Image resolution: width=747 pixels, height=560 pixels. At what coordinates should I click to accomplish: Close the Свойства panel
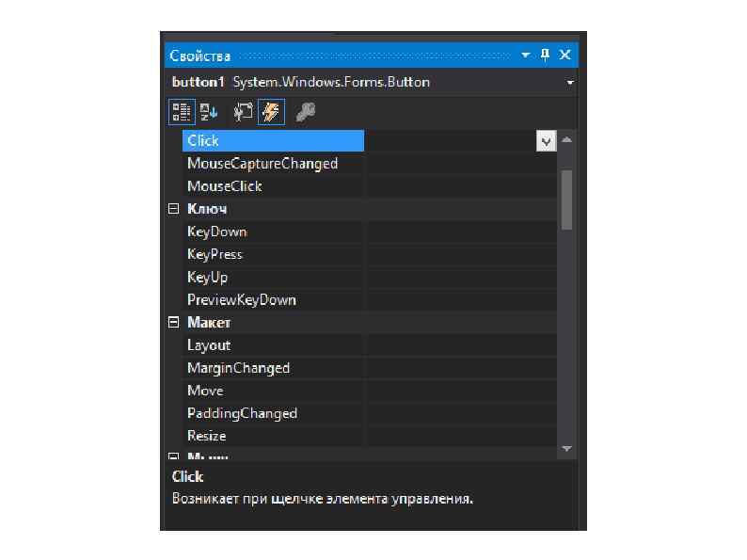coord(565,55)
